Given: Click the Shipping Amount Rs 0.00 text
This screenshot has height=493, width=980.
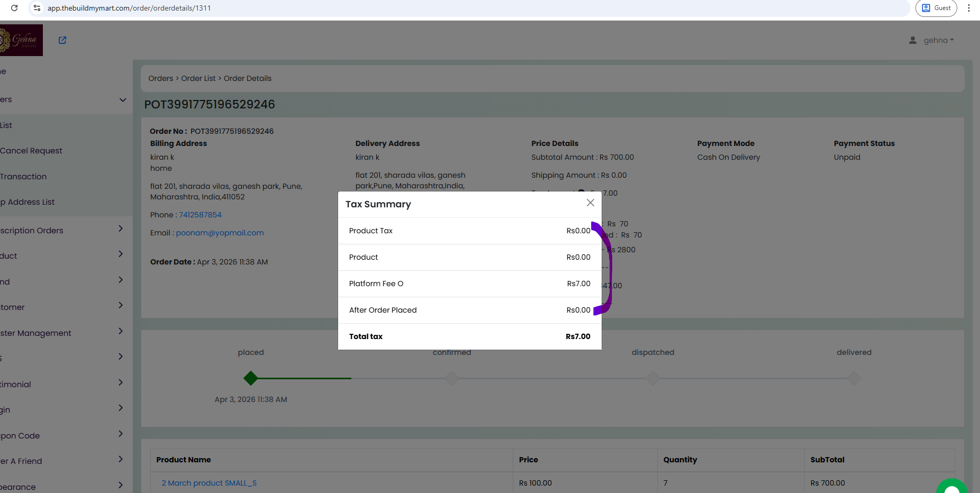Looking at the screenshot, I should (579, 175).
